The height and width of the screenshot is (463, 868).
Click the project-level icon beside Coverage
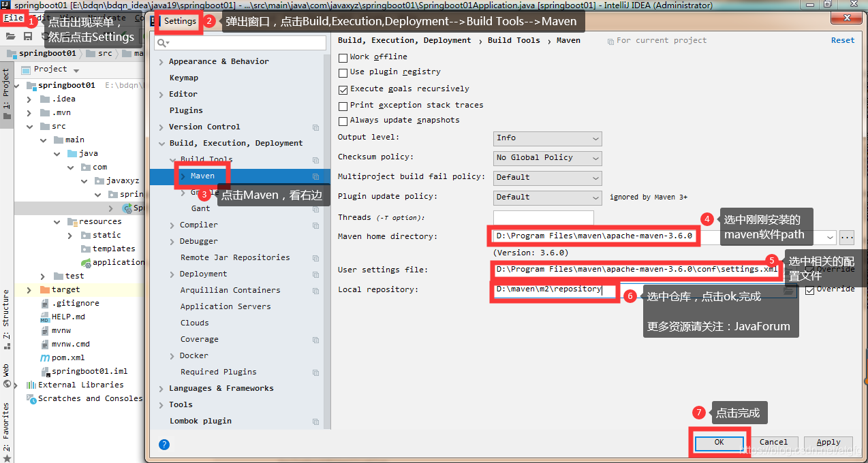point(315,340)
